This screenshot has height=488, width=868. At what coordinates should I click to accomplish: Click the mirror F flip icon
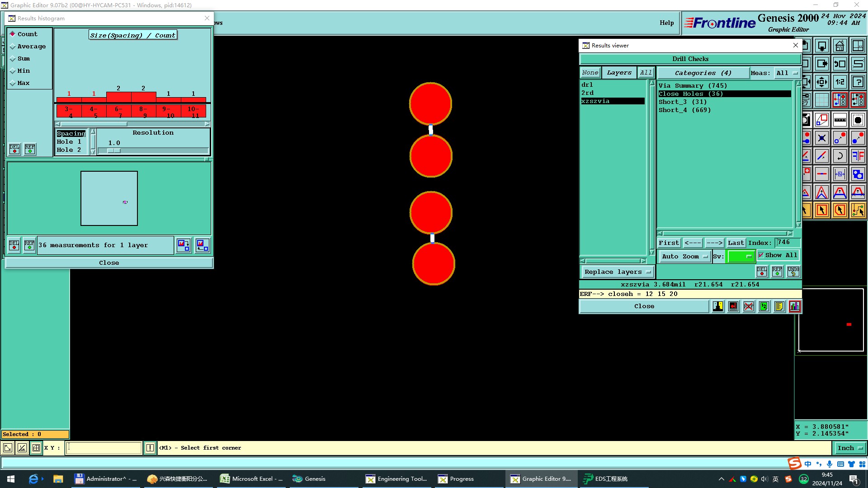click(x=858, y=156)
